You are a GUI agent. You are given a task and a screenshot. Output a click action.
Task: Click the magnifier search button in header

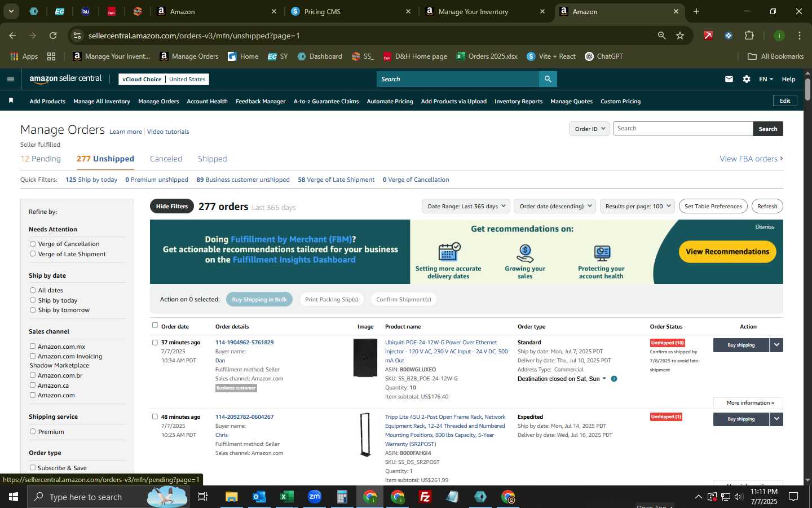coord(548,79)
